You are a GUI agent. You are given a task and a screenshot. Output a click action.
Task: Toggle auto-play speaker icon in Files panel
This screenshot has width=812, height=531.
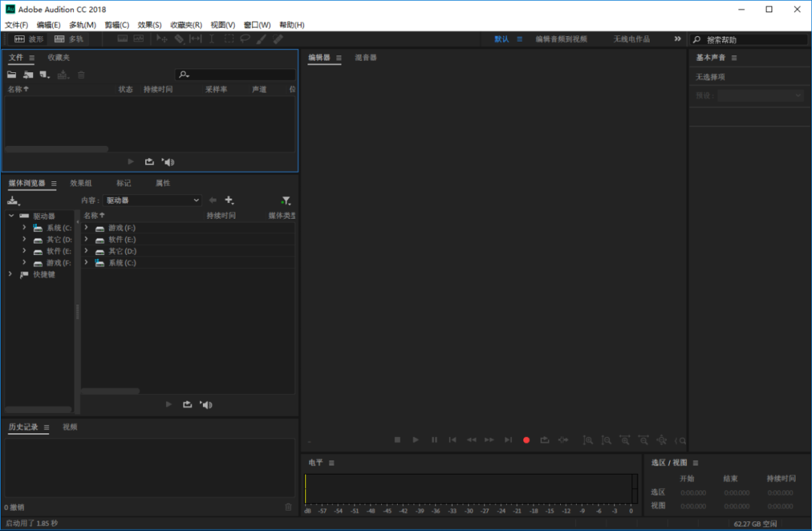(x=168, y=162)
